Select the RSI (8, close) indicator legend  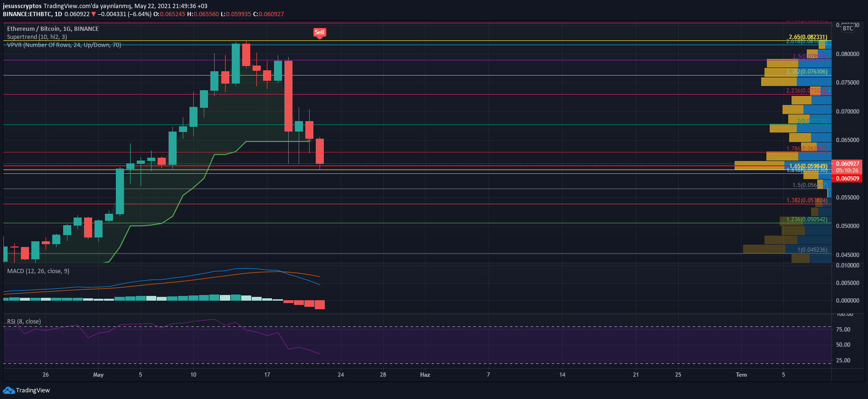click(24, 322)
